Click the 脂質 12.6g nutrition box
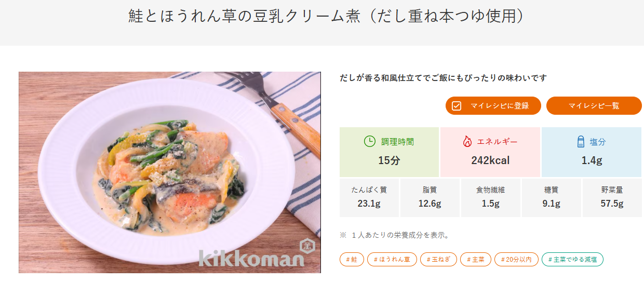This screenshot has width=644, height=297. 430,197
